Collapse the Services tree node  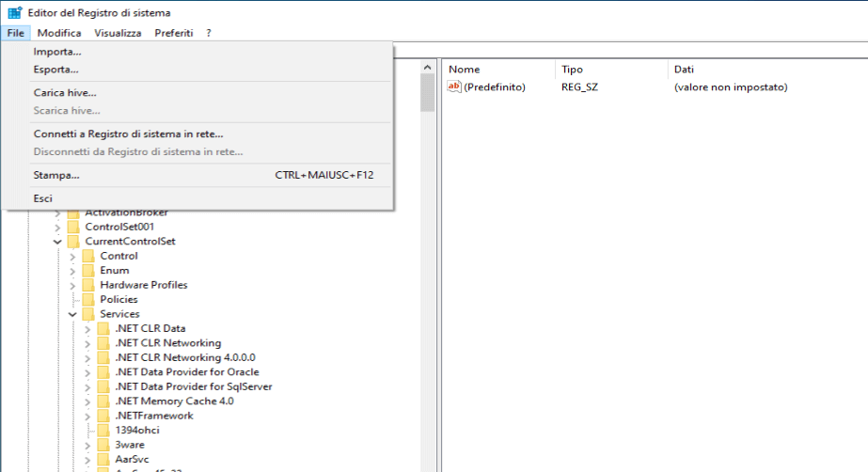pos(73,314)
